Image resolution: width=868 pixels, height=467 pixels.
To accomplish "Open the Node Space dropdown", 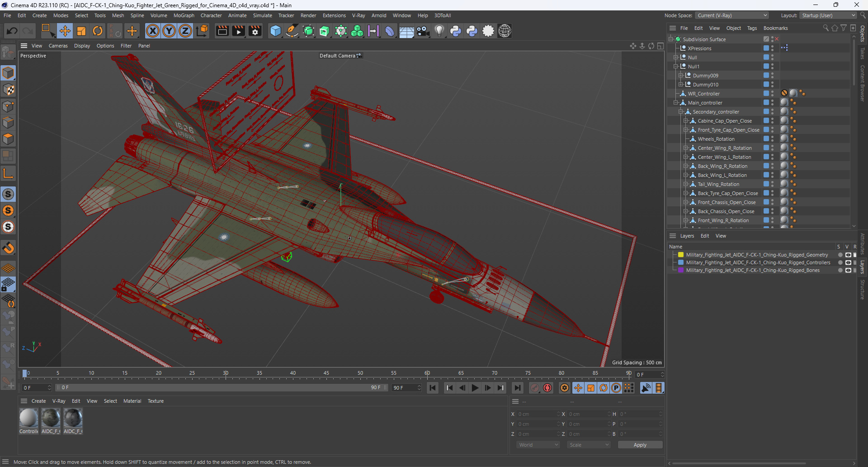I will (732, 15).
